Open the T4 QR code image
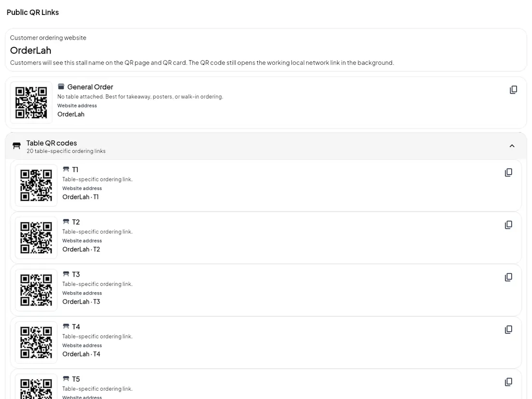 point(36,342)
